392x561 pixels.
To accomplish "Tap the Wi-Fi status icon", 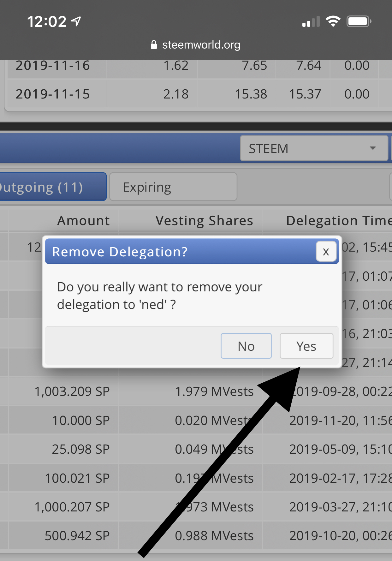I will (x=333, y=21).
